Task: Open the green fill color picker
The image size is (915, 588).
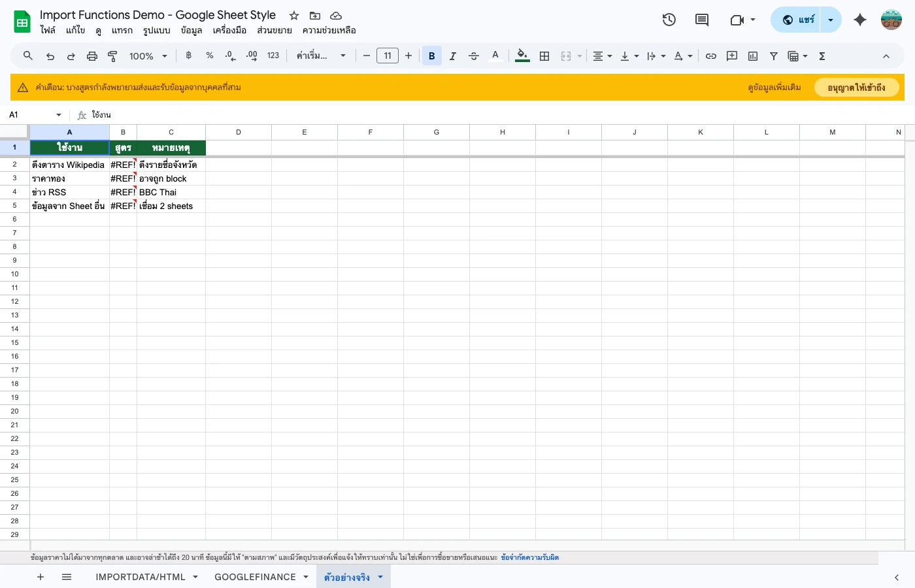Action: coord(522,56)
